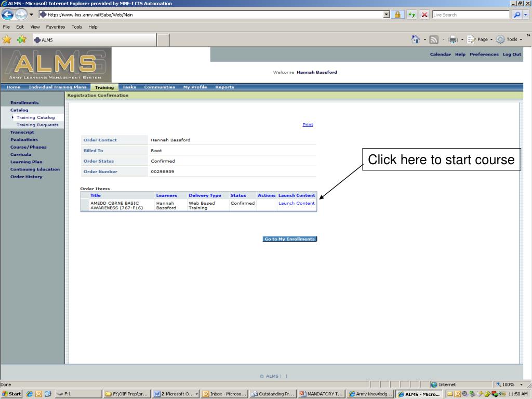This screenshot has width=532, height=399.
Task: Click the Home page icon
Action: click(415, 39)
